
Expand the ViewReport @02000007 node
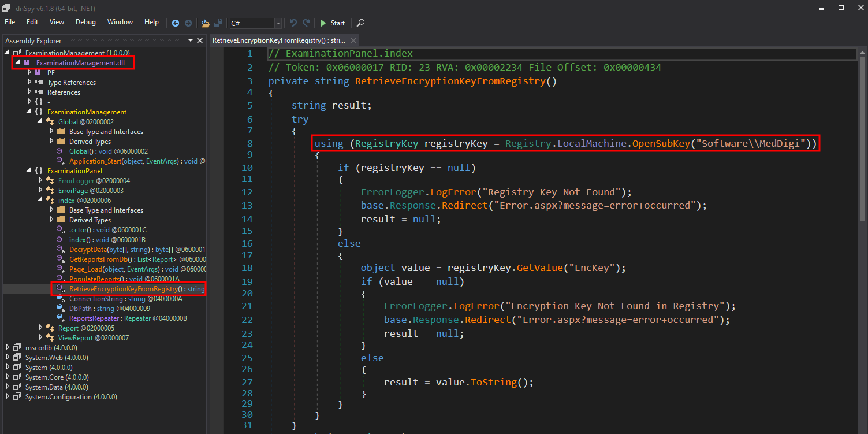tap(40, 338)
